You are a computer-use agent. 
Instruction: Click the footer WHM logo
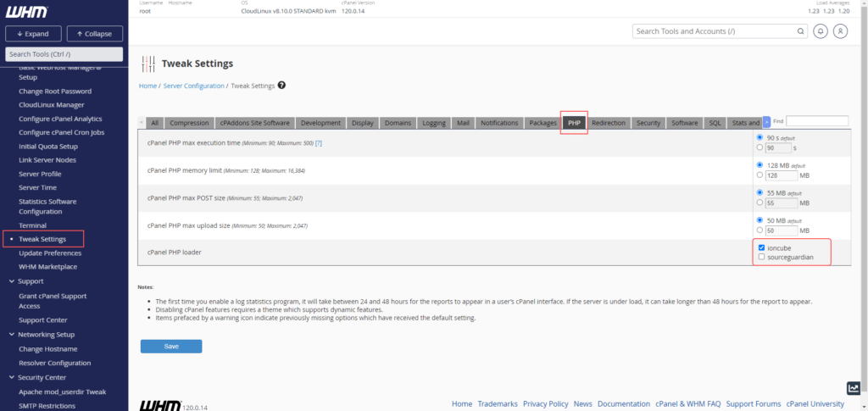point(159,405)
